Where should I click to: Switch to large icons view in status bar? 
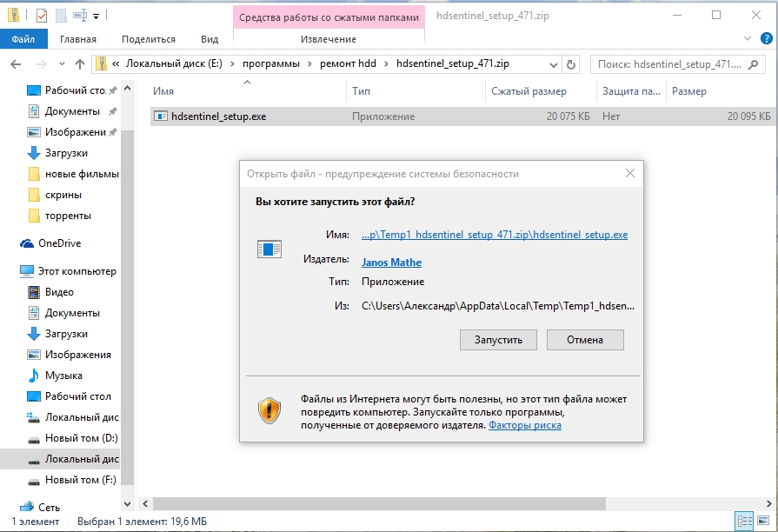pos(763,521)
